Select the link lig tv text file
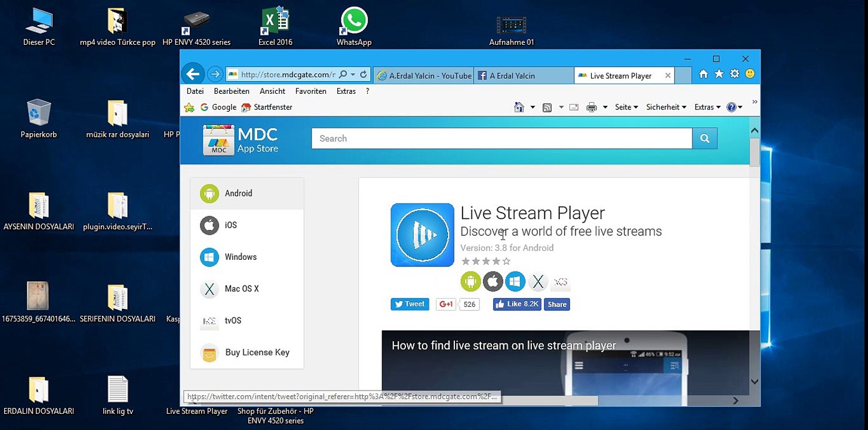The height and width of the screenshot is (430, 868). pyautogui.click(x=118, y=395)
